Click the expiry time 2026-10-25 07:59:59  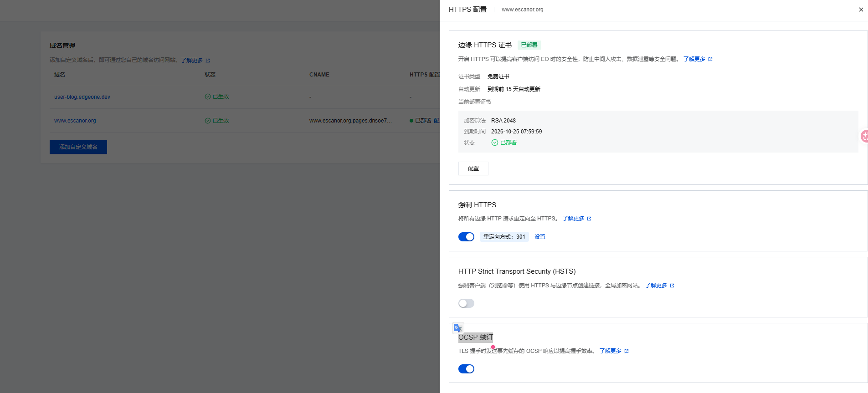click(516, 132)
